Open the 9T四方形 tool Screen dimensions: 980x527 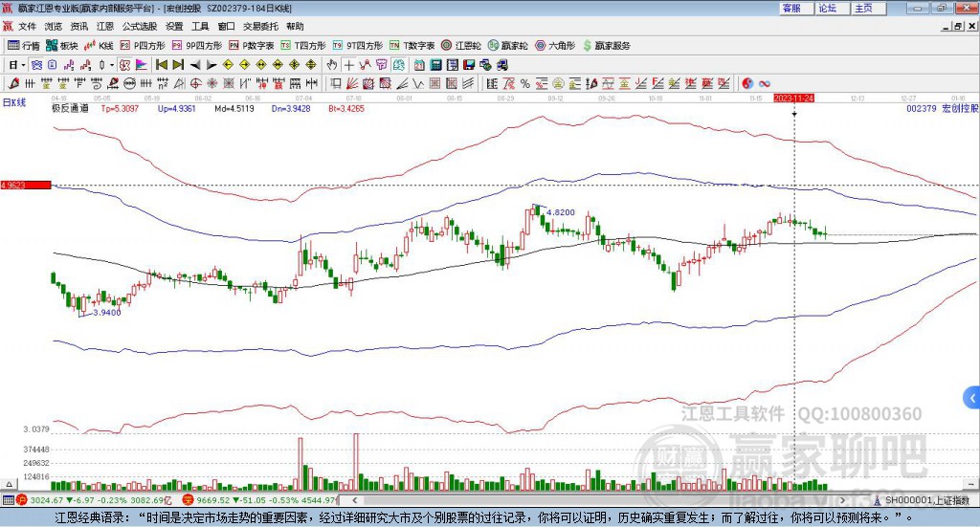point(358,46)
